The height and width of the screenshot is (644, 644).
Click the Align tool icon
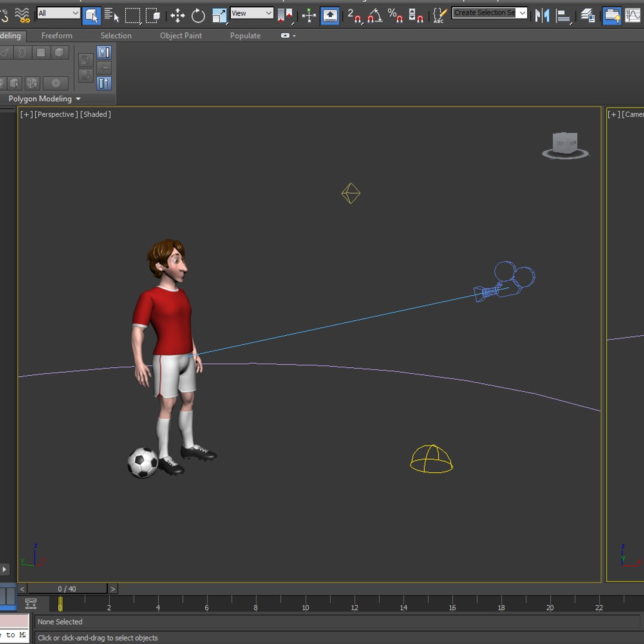(563, 16)
